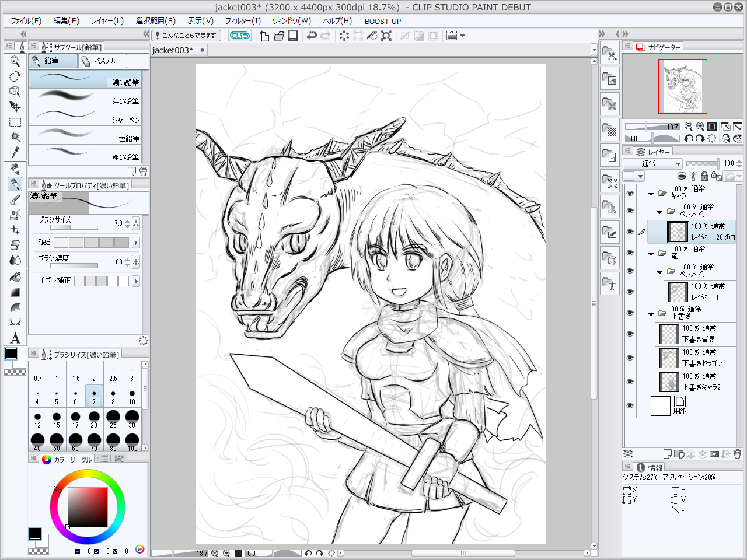Undo the last action in toolbar
Image resolution: width=747 pixels, height=560 pixels.
tap(312, 36)
